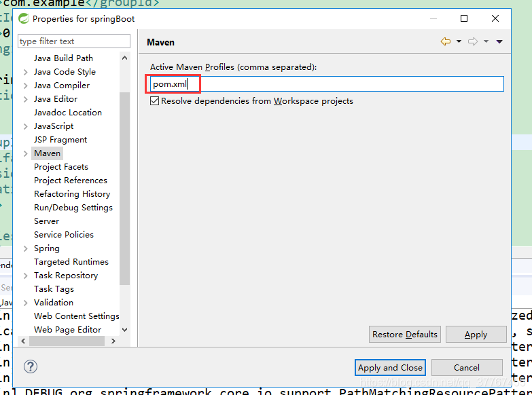Maximize the Properties for springBoot dialog
Viewport: 532px width, 395px height.
click(x=464, y=18)
